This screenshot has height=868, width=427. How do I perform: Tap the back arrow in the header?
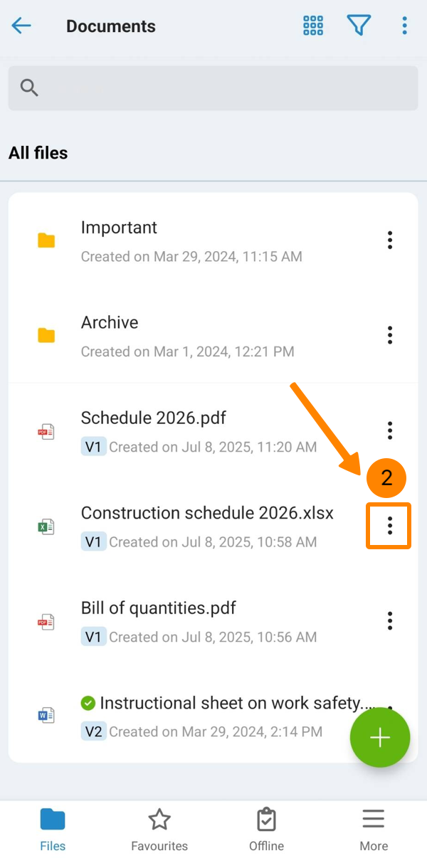21,26
